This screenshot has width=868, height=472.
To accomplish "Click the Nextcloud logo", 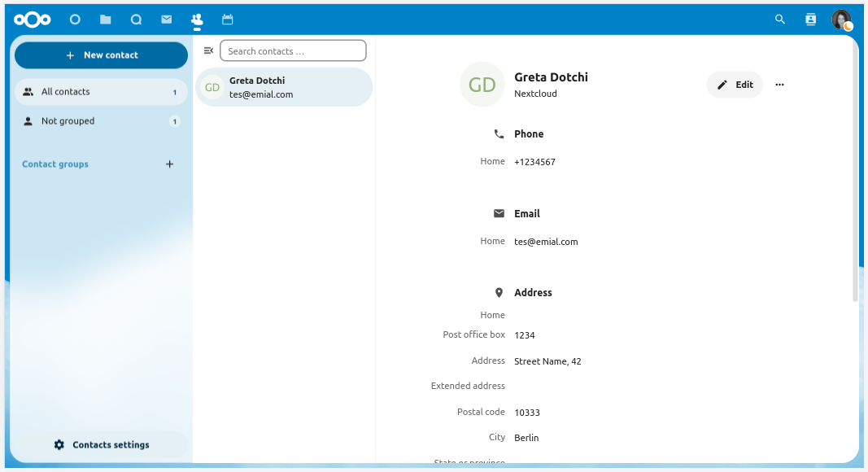I will (33, 20).
